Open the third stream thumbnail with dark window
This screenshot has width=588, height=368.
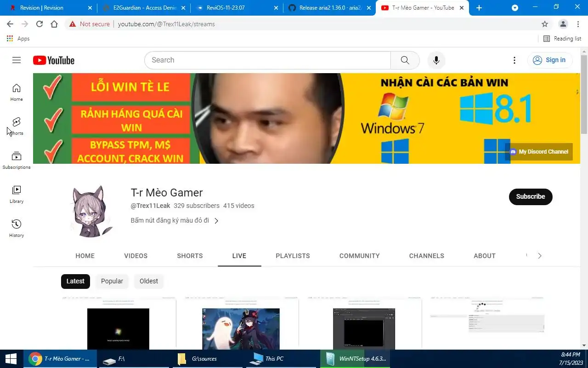click(364, 323)
